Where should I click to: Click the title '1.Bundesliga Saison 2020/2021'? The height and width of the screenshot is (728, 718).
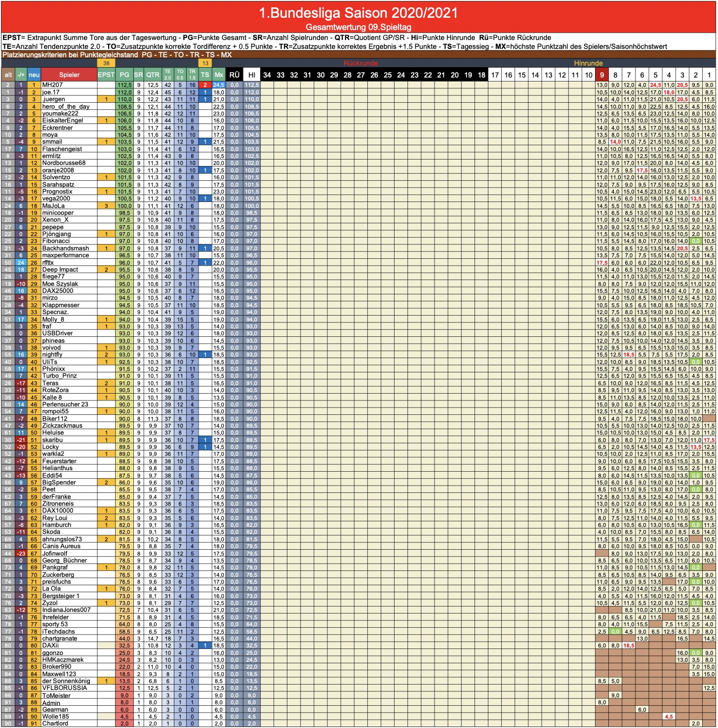pyautogui.click(x=359, y=12)
